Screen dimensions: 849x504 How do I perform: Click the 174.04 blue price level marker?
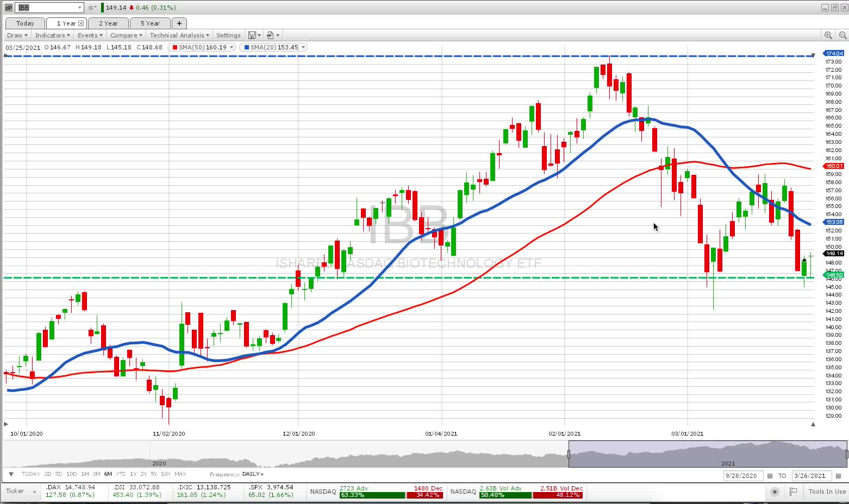tap(834, 53)
